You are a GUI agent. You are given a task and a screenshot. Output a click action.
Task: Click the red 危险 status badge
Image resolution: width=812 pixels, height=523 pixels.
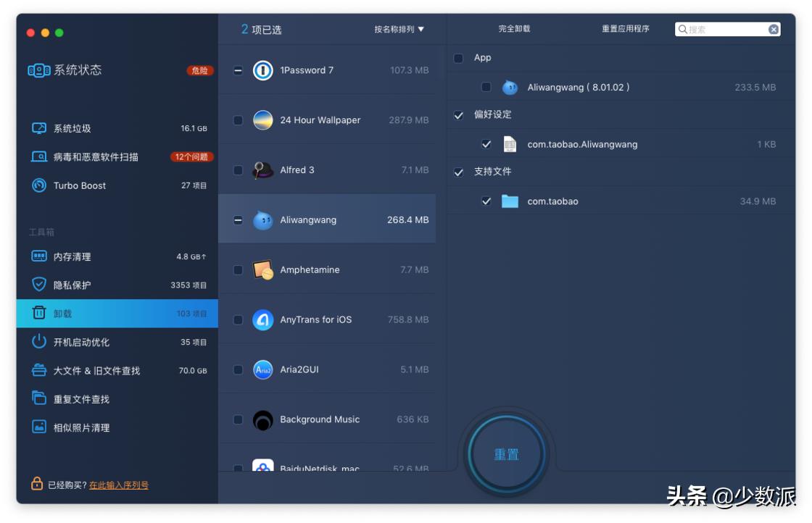pos(200,70)
